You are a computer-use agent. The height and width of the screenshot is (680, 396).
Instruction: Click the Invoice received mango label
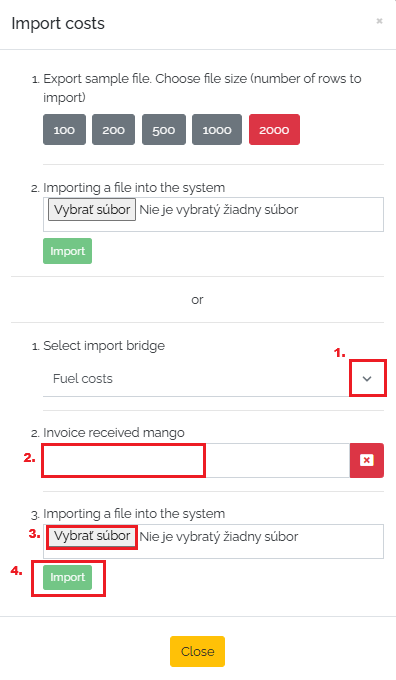pyautogui.click(x=114, y=432)
